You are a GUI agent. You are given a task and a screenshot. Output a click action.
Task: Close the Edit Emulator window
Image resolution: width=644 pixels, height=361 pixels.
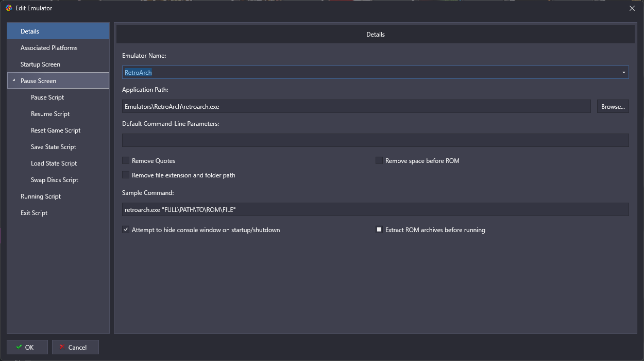pos(632,8)
